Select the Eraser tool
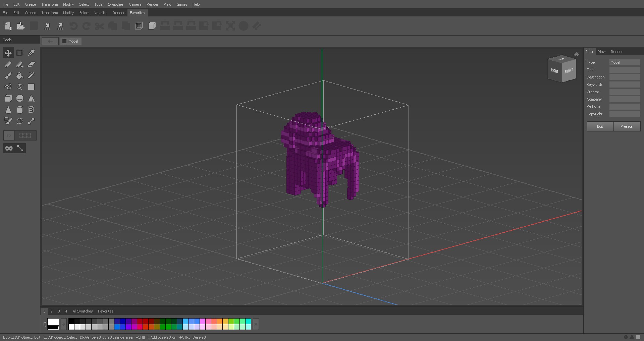The height and width of the screenshot is (341, 644). tap(31, 65)
